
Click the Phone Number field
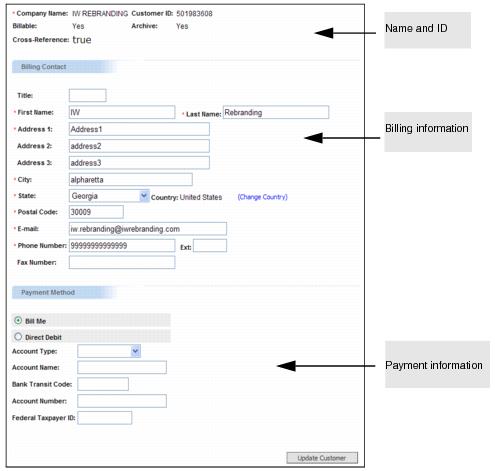point(122,246)
